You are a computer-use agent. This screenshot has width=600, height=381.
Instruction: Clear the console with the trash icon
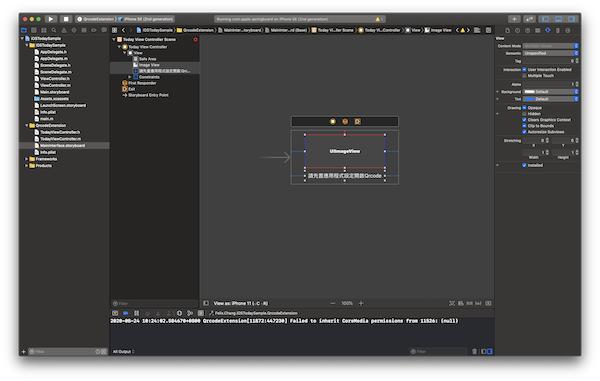click(x=474, y=351)
